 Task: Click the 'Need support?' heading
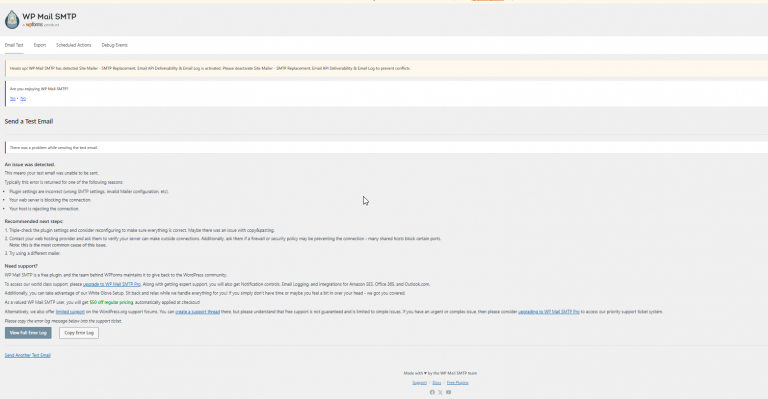click(21, 266)
